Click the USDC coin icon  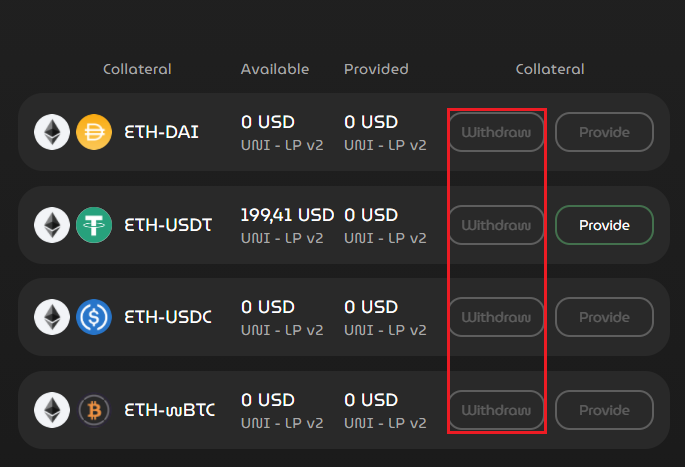click(94, 318)
